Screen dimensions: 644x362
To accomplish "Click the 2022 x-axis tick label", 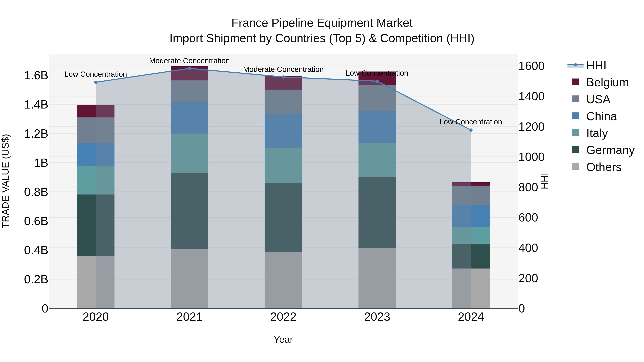I will pyautogui.click(x=283, y=317).
